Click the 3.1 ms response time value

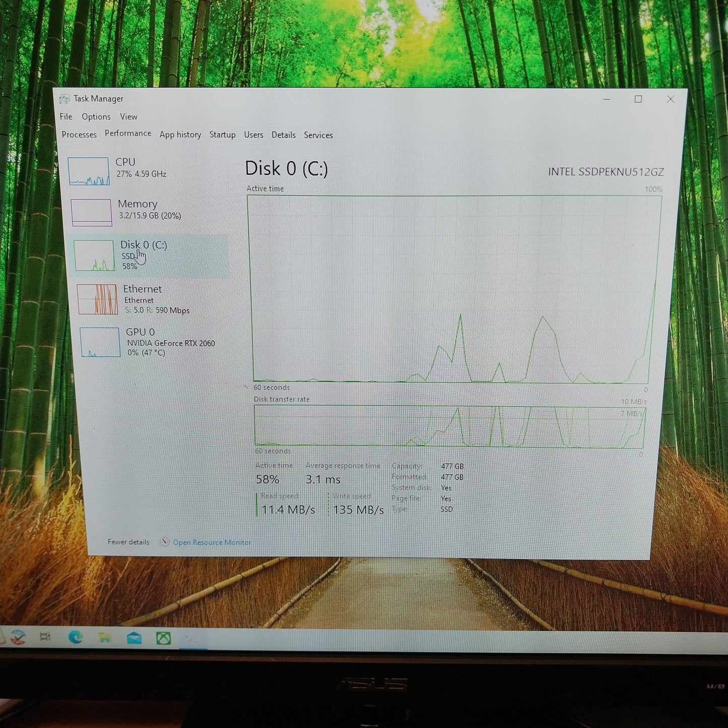tap(323, 480)
